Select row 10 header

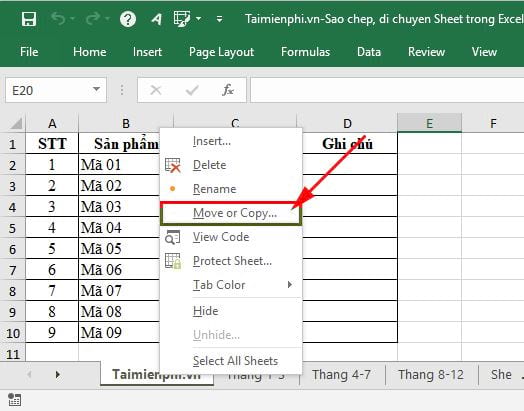point(13,333)
